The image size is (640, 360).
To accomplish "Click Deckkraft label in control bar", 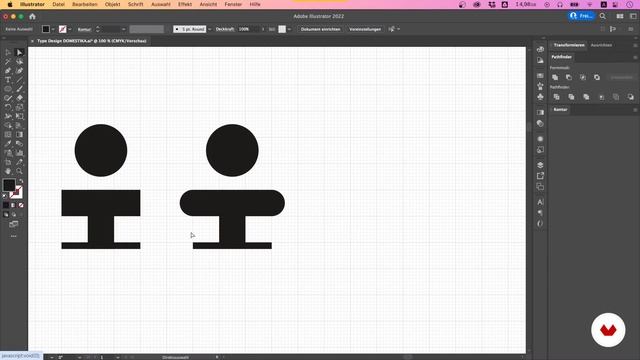I will (x=225, y=29).
